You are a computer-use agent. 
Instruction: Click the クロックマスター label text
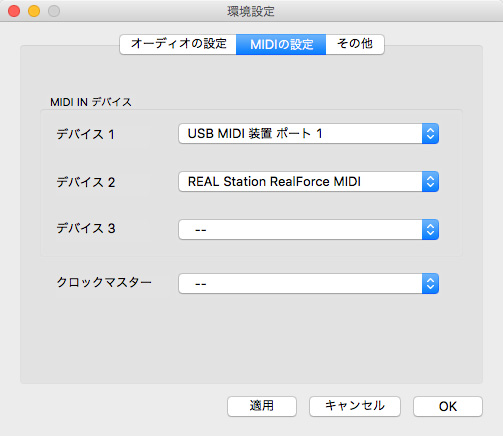click(104, 282)
